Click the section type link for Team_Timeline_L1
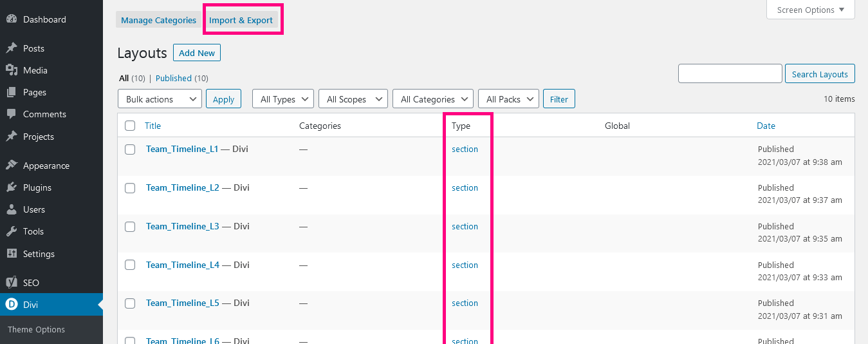Image resolution: width=868 pixels, height=344 pixels. [465, 149]
